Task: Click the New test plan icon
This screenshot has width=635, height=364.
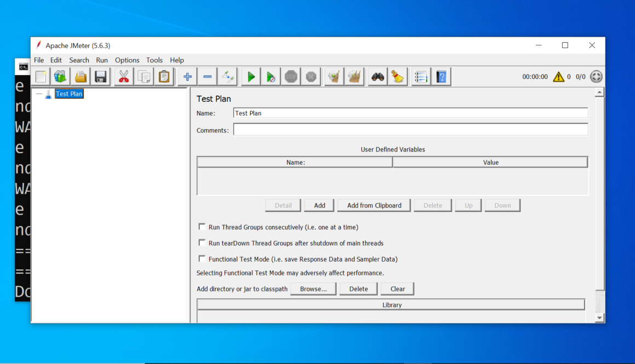Action: click(42, 77)
